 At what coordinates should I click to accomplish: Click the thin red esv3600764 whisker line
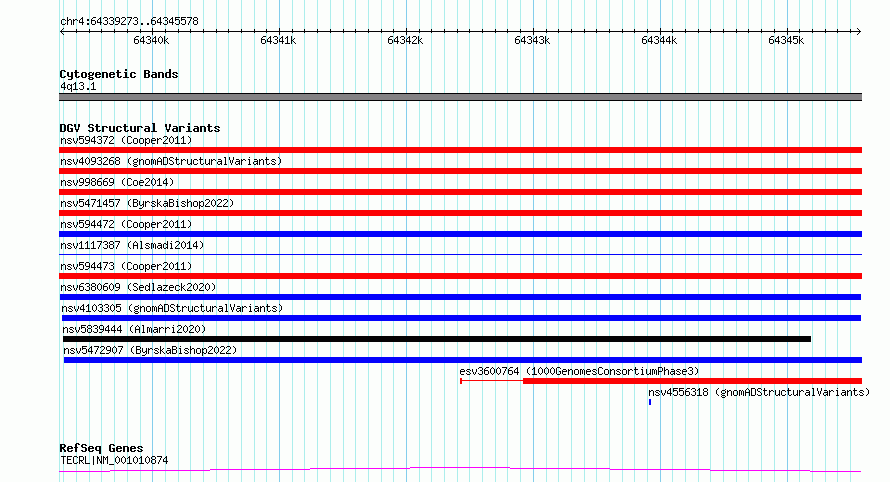[492, 381]
